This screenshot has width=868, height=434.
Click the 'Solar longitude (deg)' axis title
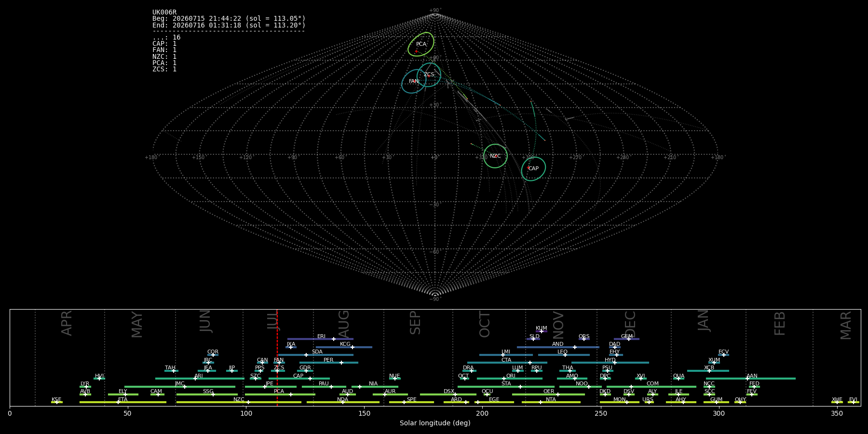(435, 423)
